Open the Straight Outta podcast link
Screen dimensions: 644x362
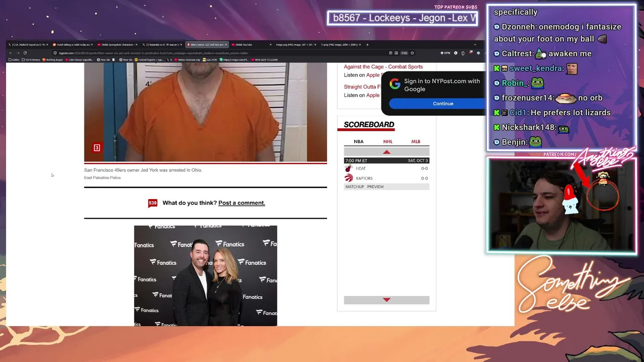[362, 87]
